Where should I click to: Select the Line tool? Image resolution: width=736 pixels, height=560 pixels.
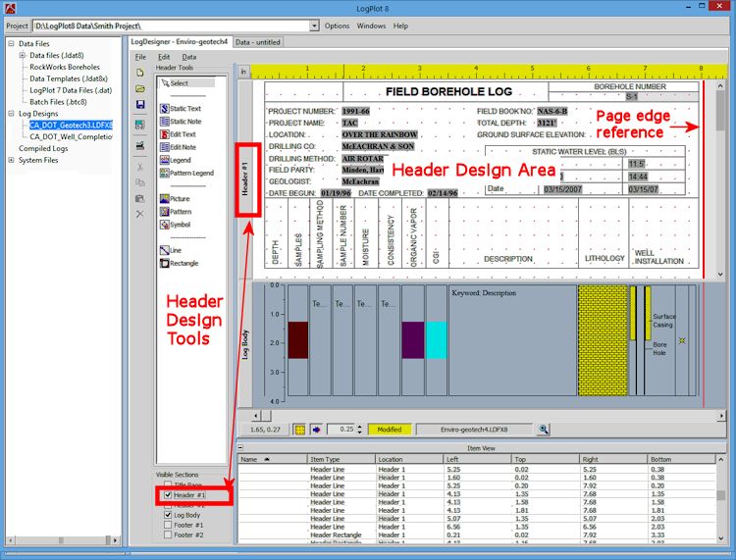171,250
